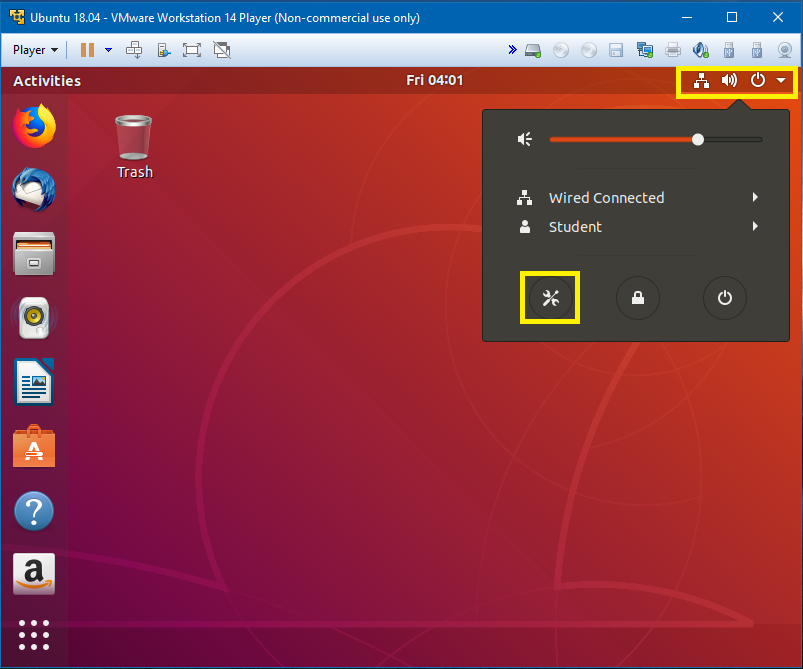Launch Firefox from the dock

(x=34, y=127)
